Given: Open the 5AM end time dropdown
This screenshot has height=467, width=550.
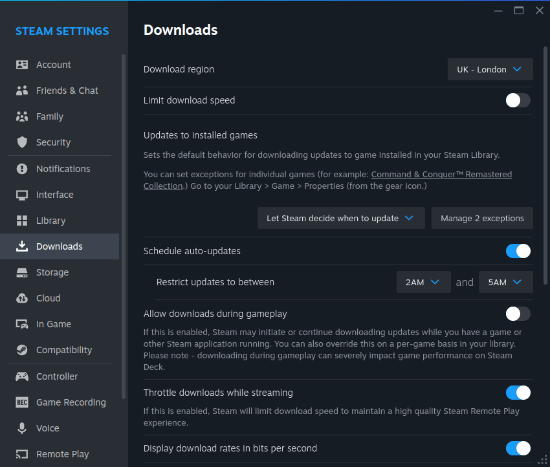Looking at the screenshot, I should click(x=506, y=282).
